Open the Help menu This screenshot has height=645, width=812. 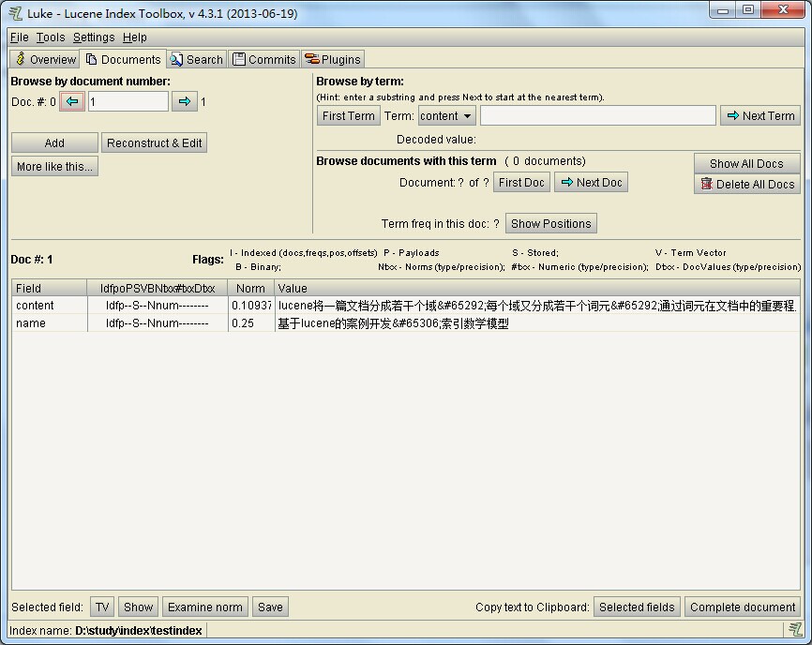[x=135, y=37]
